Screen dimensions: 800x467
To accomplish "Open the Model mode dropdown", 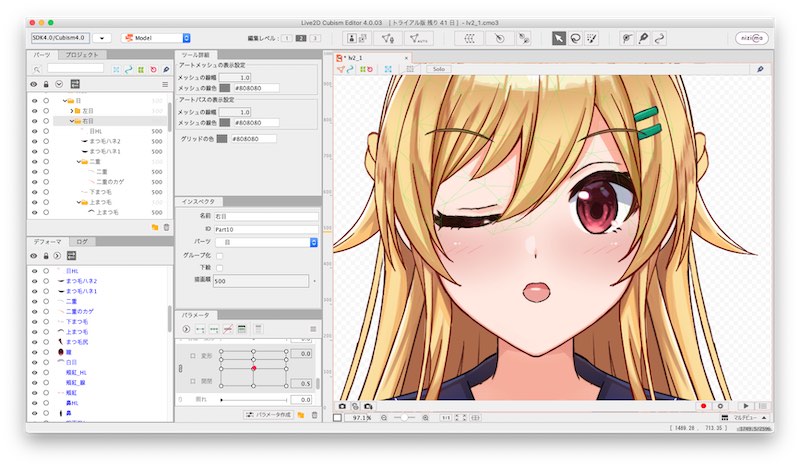I will point(157,38).
